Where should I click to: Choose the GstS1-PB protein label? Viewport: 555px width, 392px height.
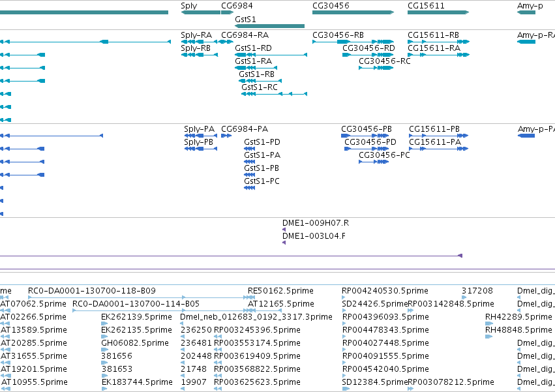tap(262, 168)
